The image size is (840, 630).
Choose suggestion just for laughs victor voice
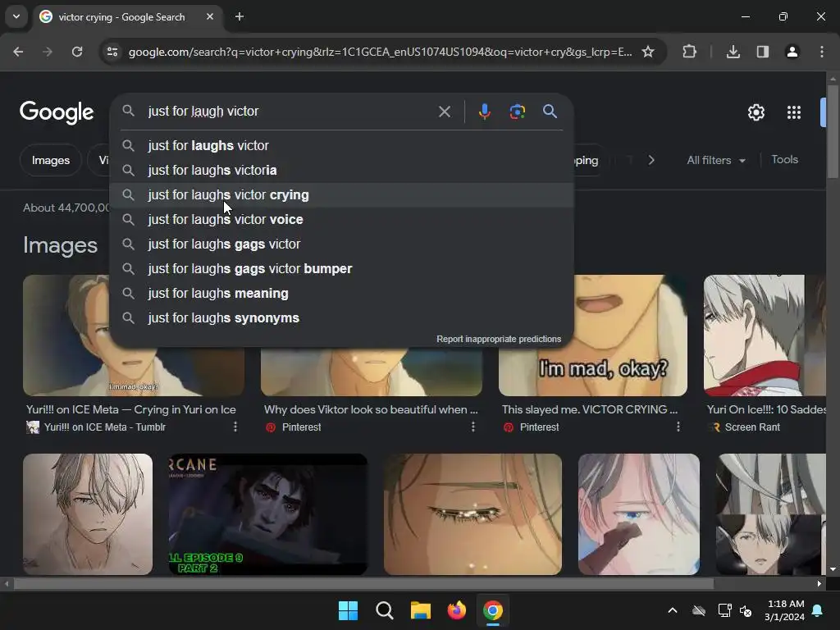[342, 220]
